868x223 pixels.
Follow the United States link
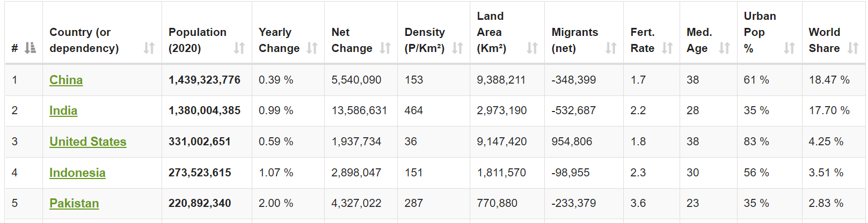coord(88,142)
